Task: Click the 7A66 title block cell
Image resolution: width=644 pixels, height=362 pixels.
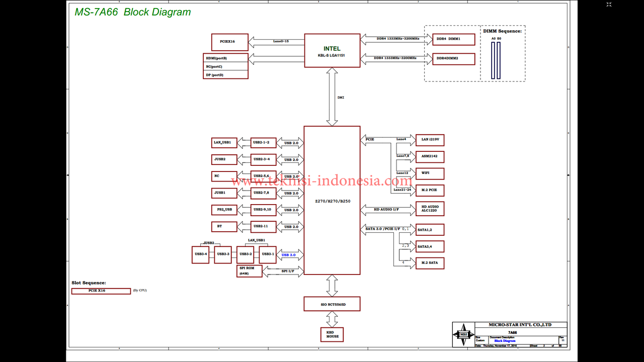Action: coord(513,332)
